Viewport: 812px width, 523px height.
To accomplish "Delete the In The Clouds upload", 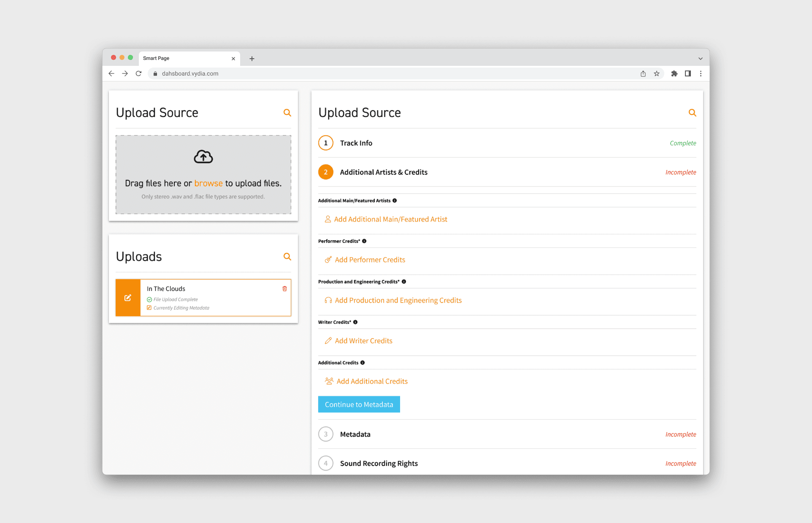I will click(284, 289).
